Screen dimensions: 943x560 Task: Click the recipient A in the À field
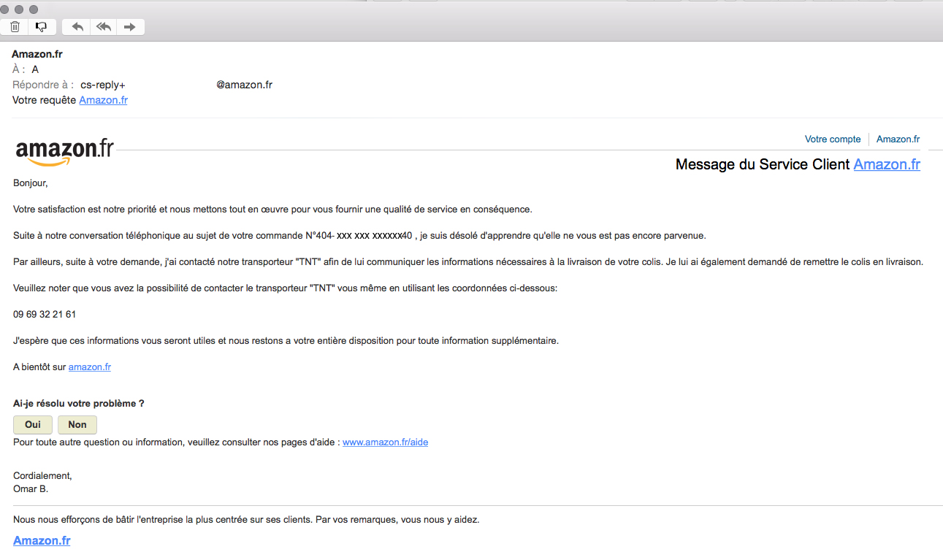[35, 69]
